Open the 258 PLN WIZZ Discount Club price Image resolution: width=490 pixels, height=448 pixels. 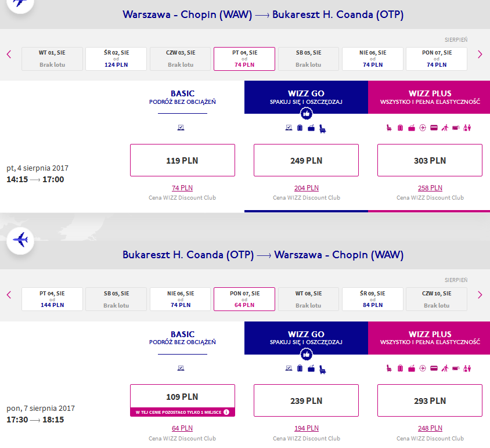(430, 188)
